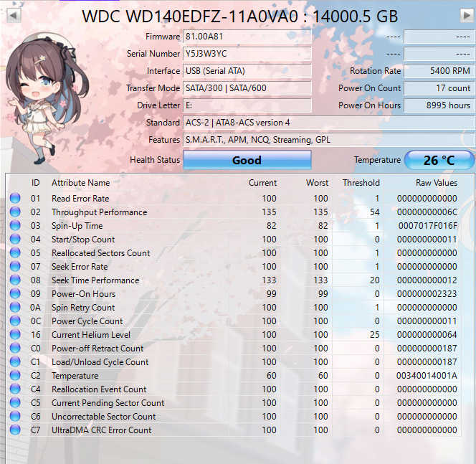The height and width of the screenshot is (464, 476).
Task: Click the Power On Hours value 8995 hours
Action: [439, 105]
